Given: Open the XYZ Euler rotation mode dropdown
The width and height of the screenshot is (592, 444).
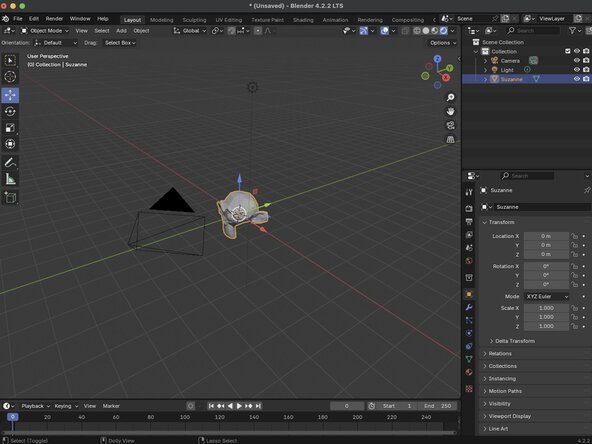Looking at the screenshot, I should click(x=547, y=297).
